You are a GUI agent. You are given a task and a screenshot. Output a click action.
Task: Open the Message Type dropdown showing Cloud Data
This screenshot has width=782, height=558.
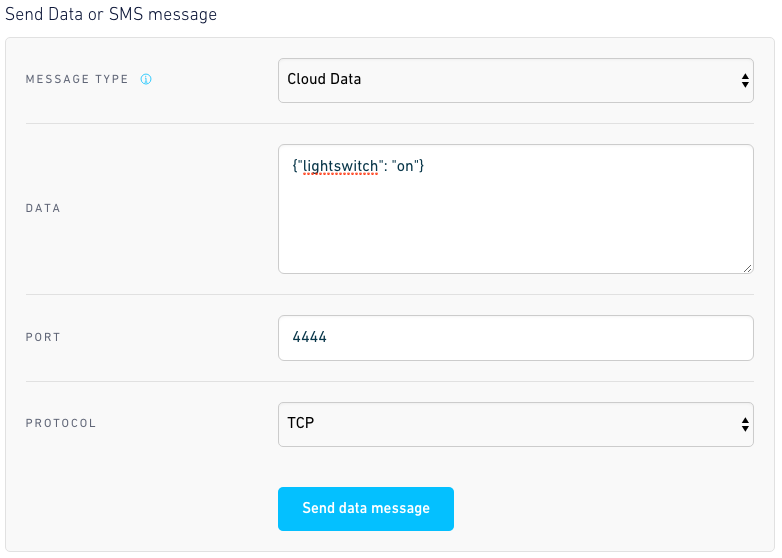click(x=516, y=80)
